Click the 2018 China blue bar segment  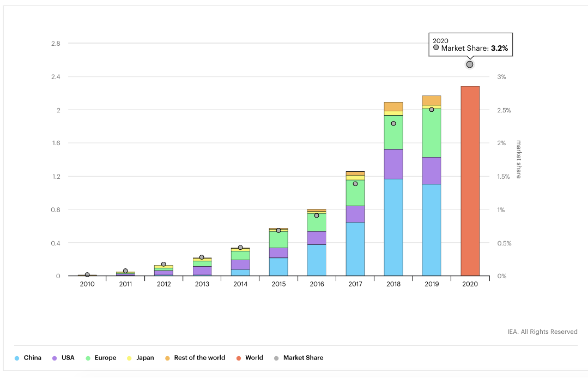point(393,227)
